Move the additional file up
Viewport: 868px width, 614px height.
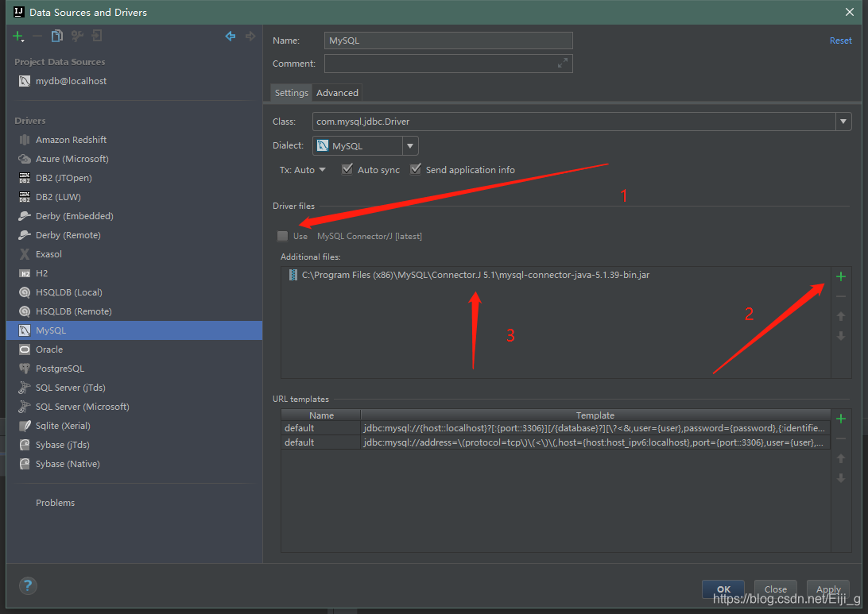[841, 316]
